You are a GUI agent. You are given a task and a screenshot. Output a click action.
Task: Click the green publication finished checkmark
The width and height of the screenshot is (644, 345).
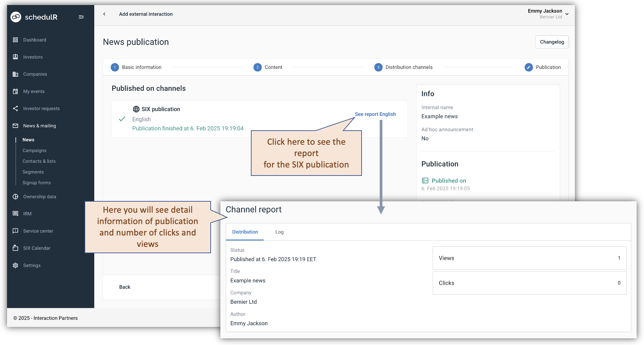122,119
